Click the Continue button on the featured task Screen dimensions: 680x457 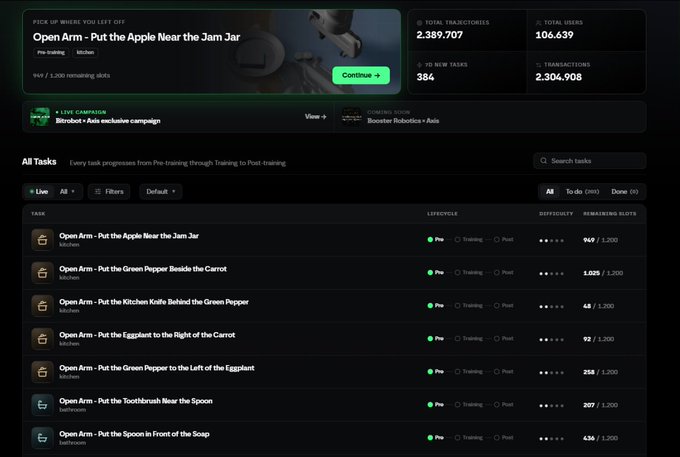[x=361, y=75]
